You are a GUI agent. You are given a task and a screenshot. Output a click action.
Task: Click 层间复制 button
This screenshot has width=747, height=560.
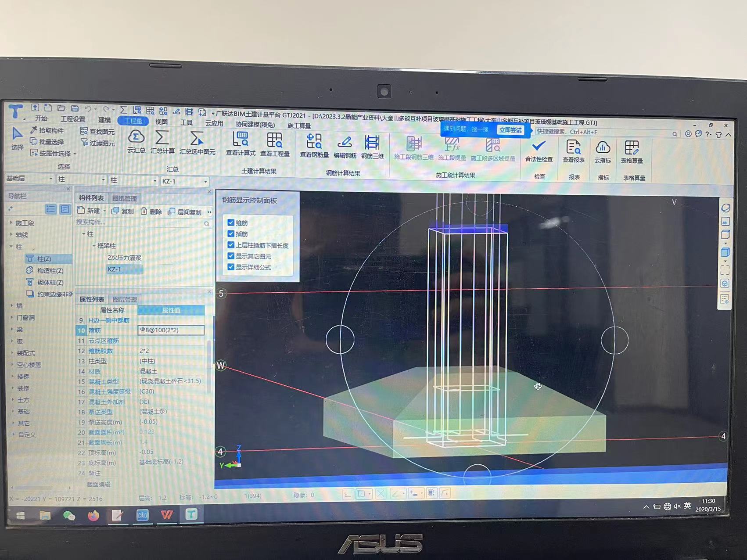click(185, 212)
